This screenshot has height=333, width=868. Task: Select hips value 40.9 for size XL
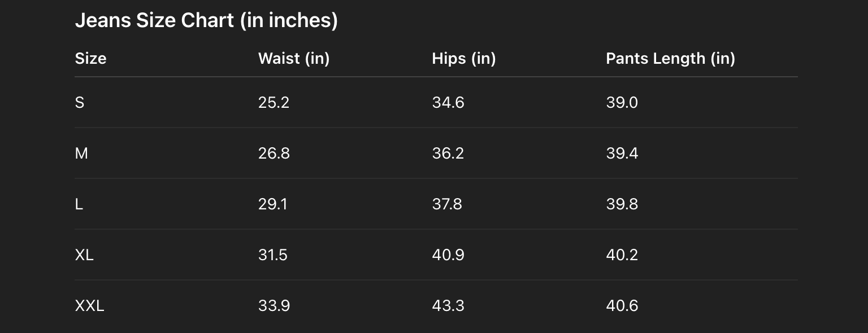click(x=448, y=255)
